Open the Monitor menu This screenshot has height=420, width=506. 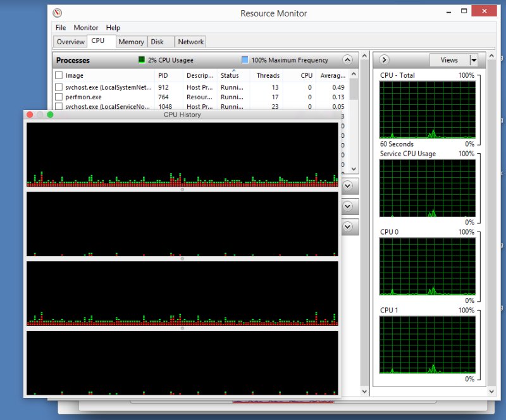(85, 28)
